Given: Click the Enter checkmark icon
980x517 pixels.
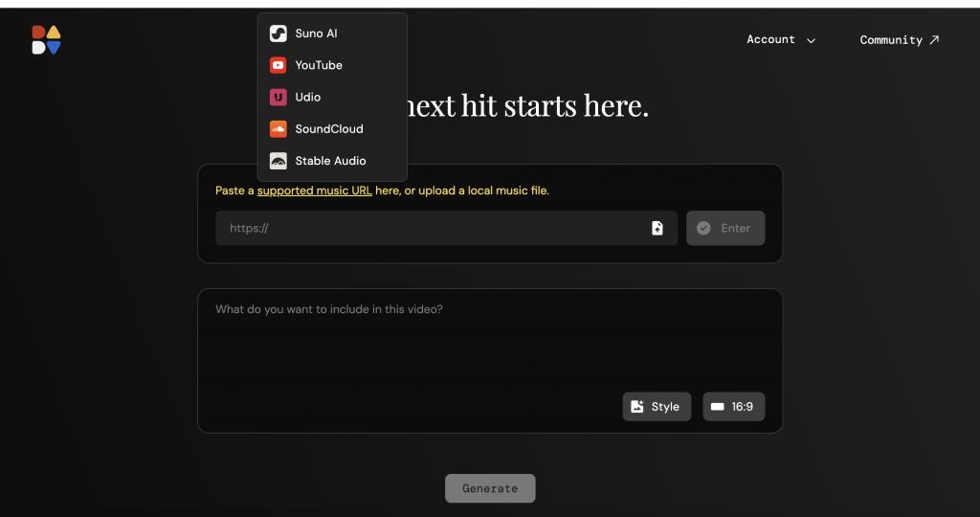Looking at the screenshot, I should (703, 228).
